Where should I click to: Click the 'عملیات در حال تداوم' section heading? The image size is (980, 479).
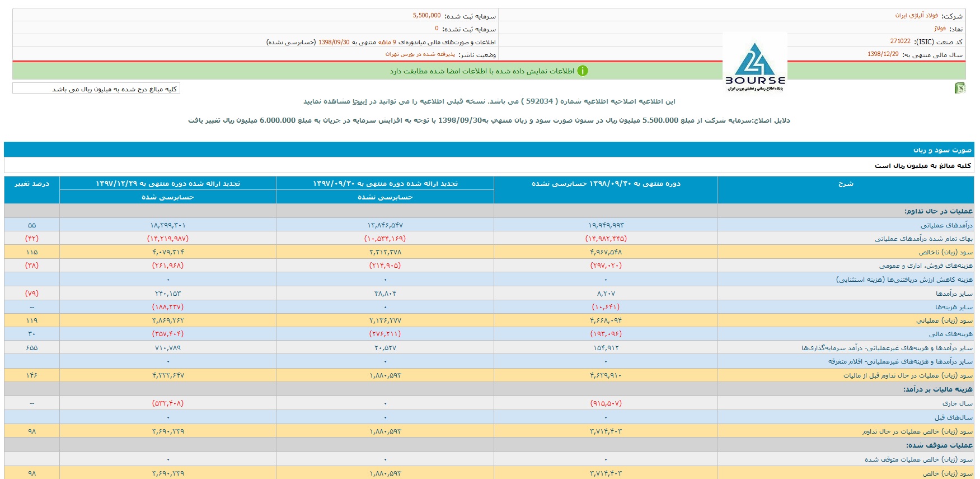(x=939, y=211)
